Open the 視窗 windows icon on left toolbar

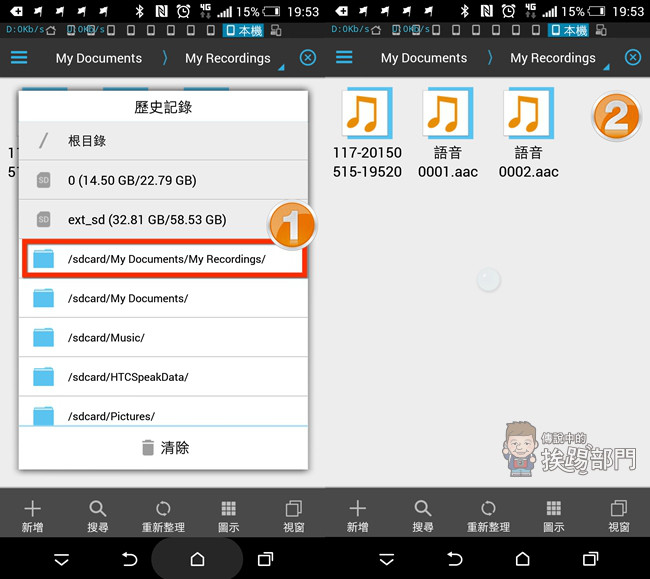coord(293,515)
